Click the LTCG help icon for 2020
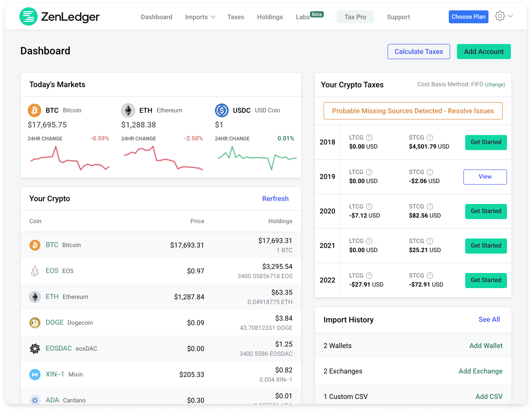Viewport: 532px width, 411px height. [369, 207]
